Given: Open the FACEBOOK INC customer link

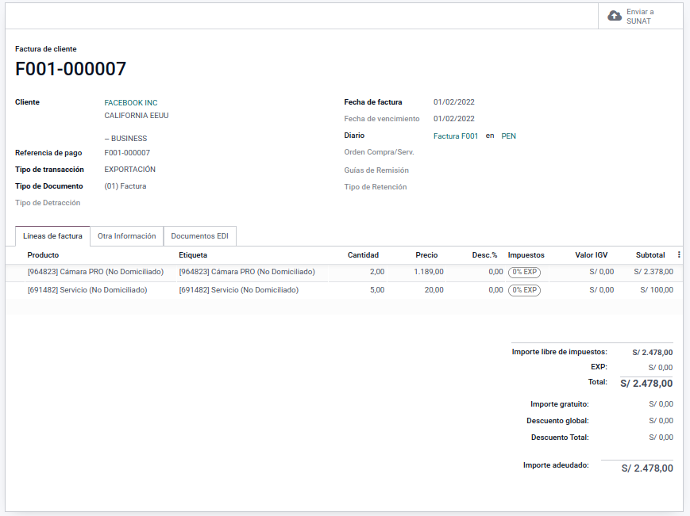Looking at the screenshot, I should 131,102.
